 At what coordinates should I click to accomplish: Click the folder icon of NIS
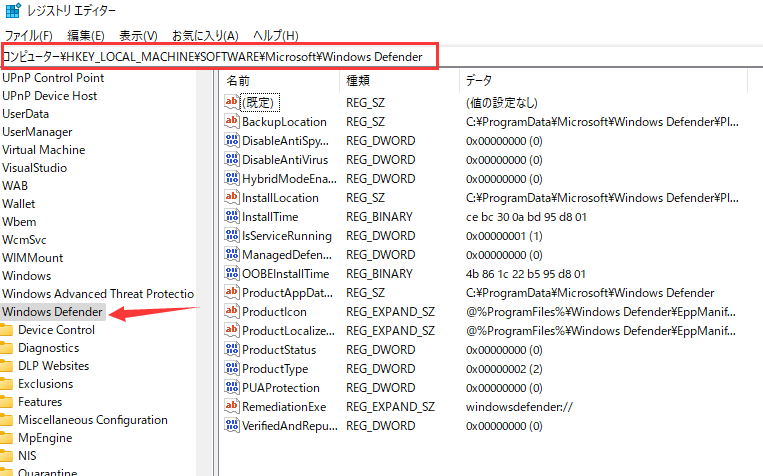coord(6,456)
